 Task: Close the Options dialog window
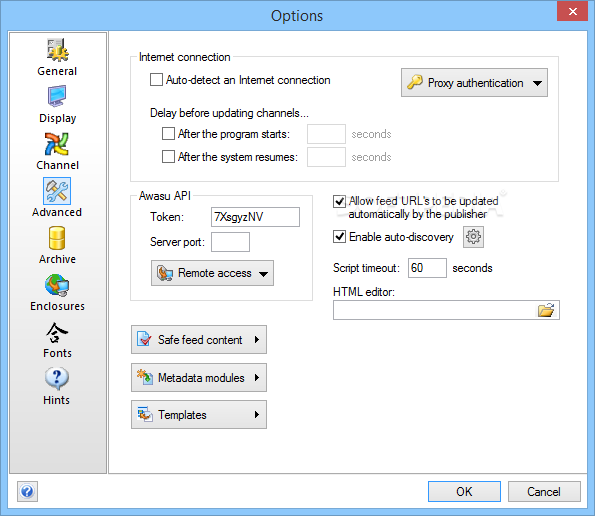572,11
